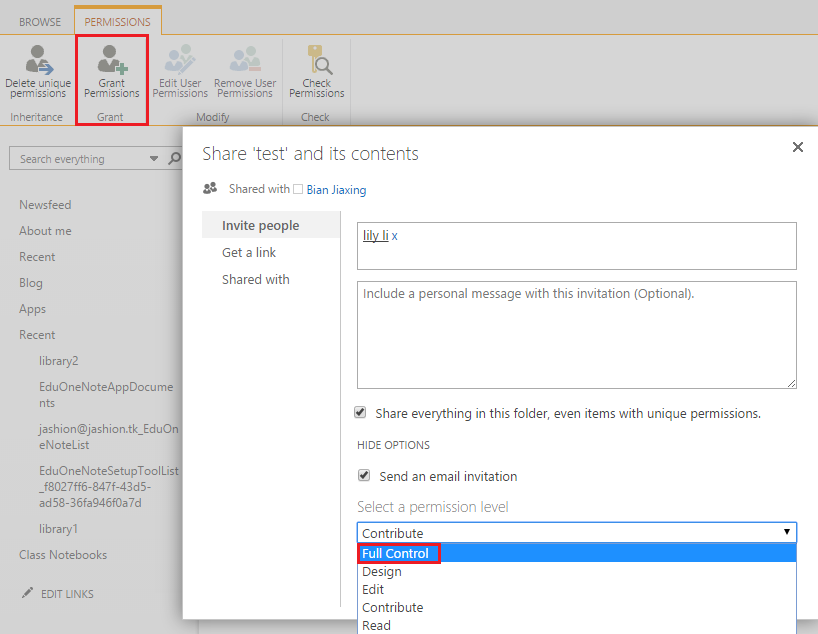Uncheck Share everything in this folder

click(360, 413)
